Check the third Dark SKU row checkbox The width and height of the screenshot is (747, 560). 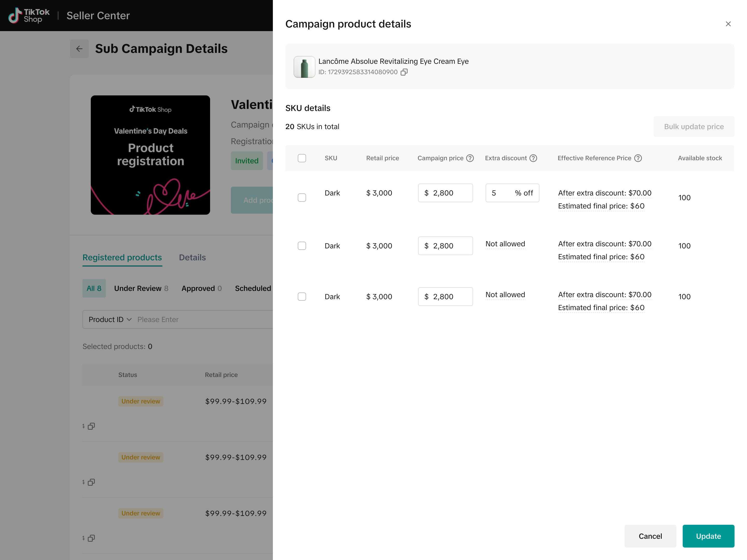[x=302, y=297]
